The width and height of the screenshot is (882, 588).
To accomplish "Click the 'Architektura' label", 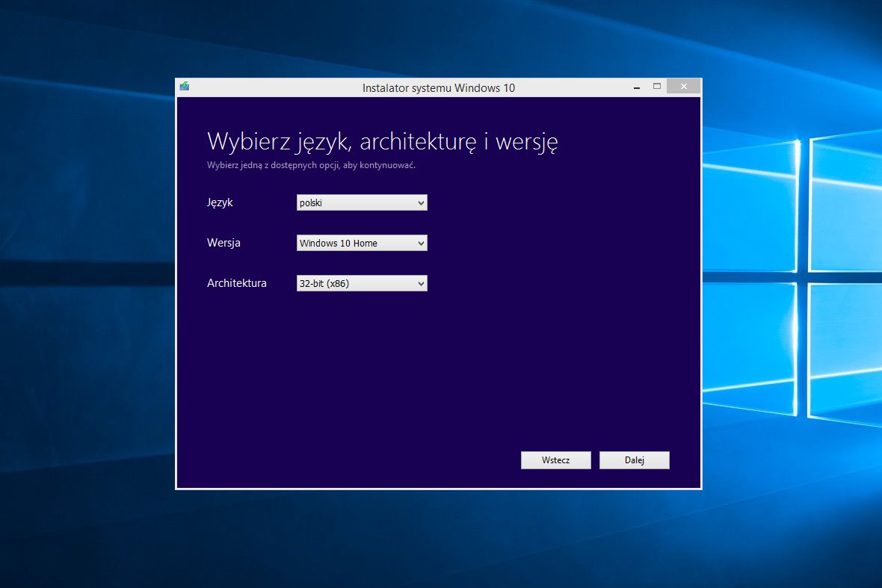I will point(237,283).
